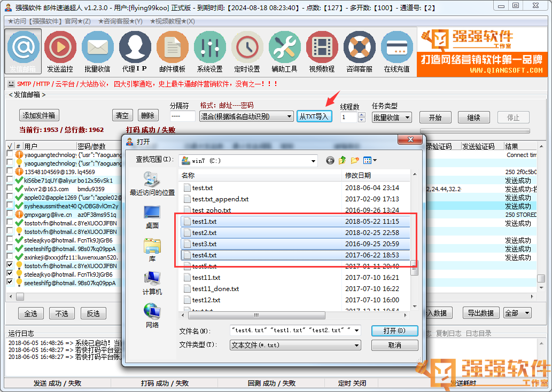Open the 咨询客服 menu item

point(120,21)
